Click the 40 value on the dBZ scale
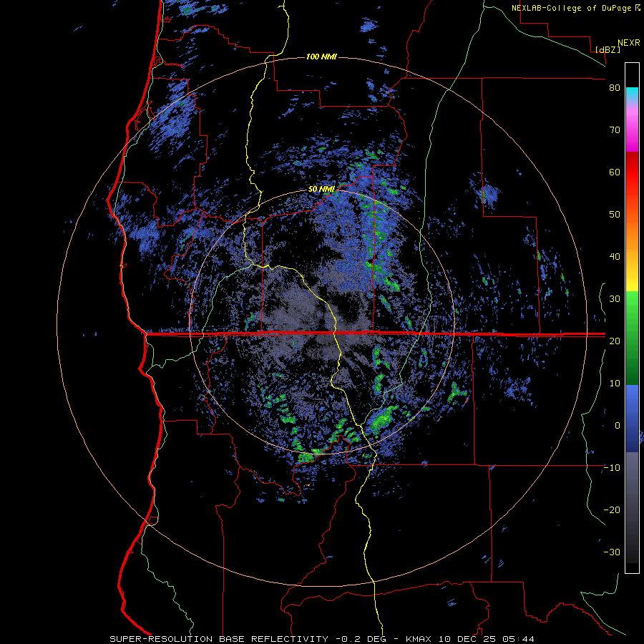This screenshot has height=644, width=644. click(x=615, y=257)
